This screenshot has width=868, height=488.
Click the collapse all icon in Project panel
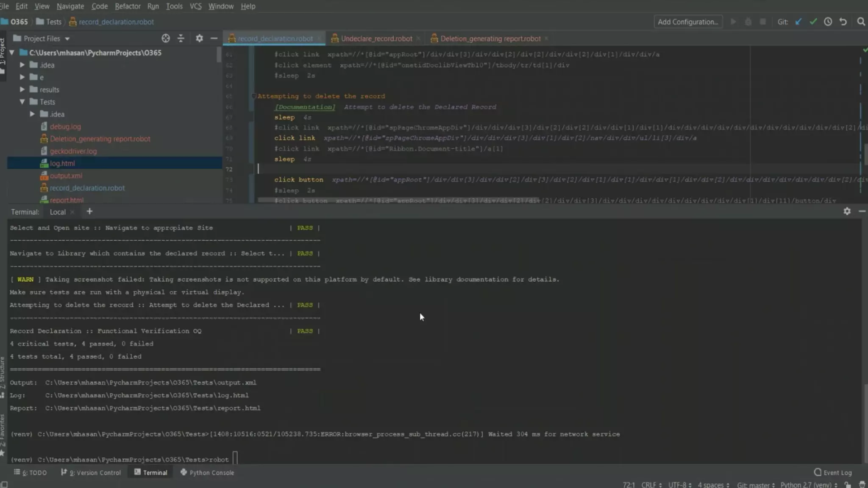(x=181, y=38)
